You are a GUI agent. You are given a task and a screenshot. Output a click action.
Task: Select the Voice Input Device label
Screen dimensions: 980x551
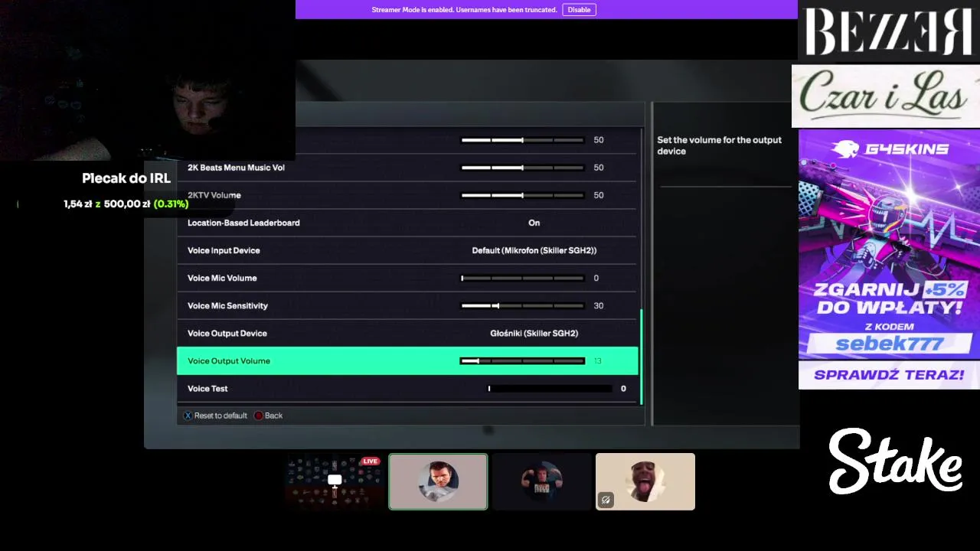pos(224,250)
